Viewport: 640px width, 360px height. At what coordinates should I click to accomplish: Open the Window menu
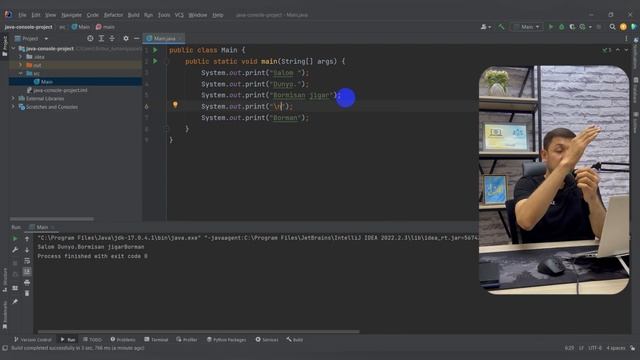coord(198,15)
